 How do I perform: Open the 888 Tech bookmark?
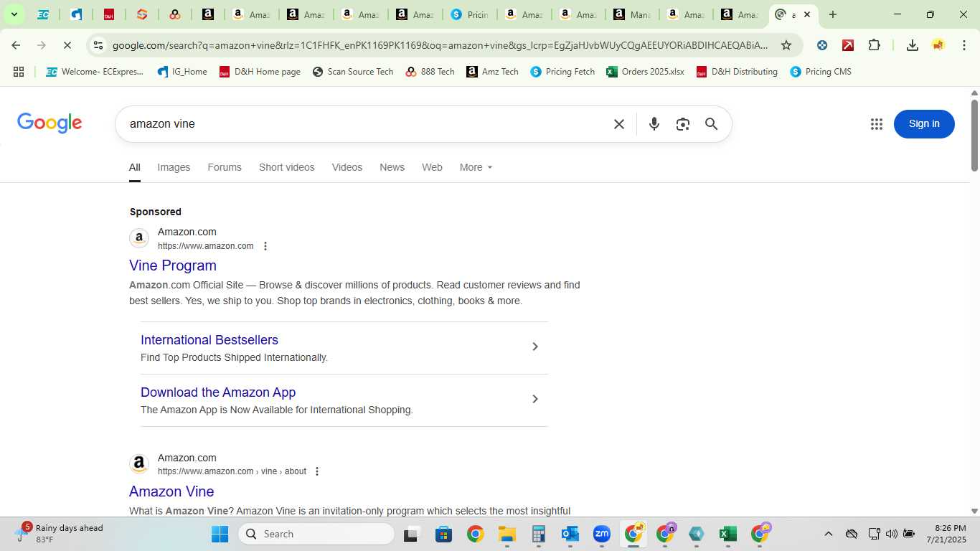[x=430, y=72]
